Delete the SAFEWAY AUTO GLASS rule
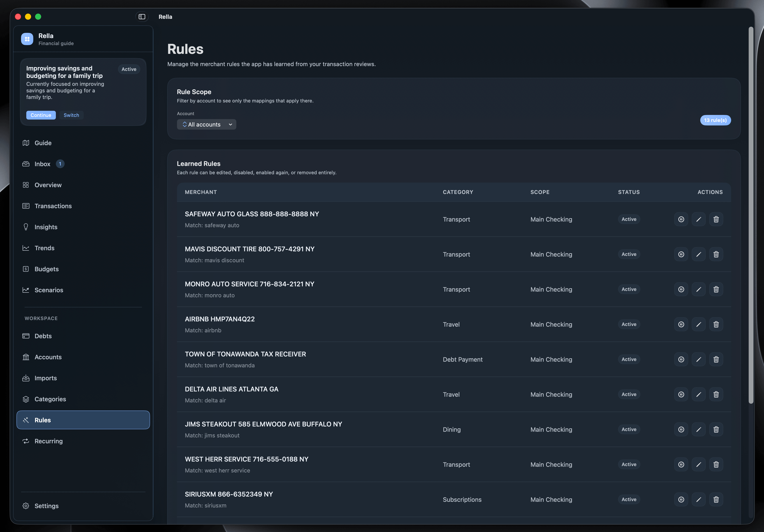This screenshot has height=532, width=764. pos(716,219)
